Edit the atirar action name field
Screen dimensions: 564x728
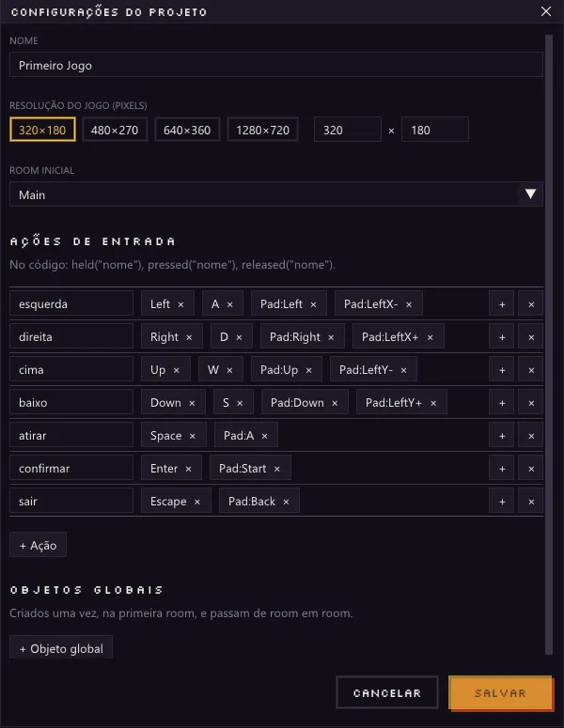(x=71, y=436)
